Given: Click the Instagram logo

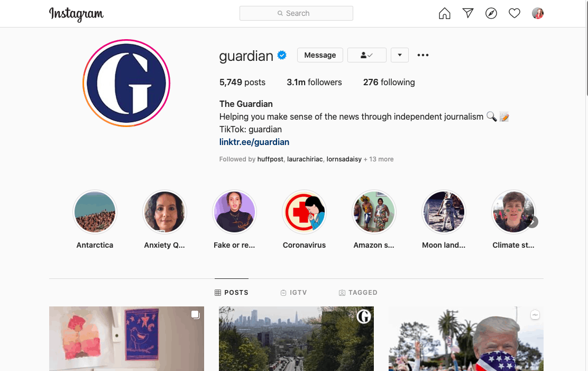Looking at the screenshot, I should (77, 14).
